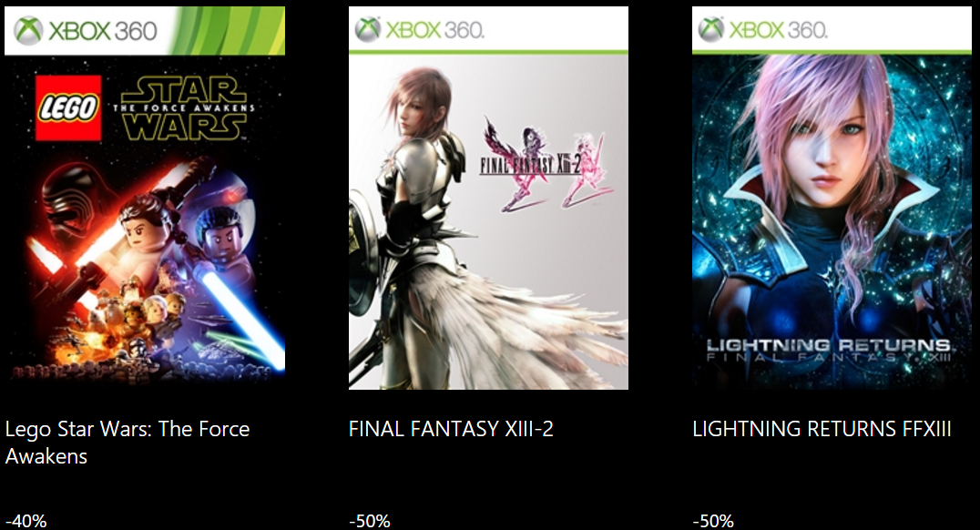Open the FINAL FANTASY XIII-2 title link
Image resolution: width=980 pixels, height=530 pixels.
pos(451,429)
